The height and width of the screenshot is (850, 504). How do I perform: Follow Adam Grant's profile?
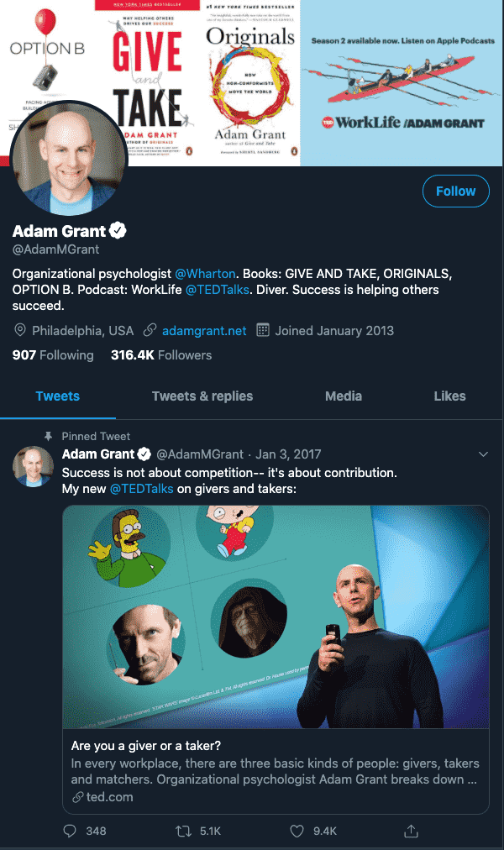(455, 192)
